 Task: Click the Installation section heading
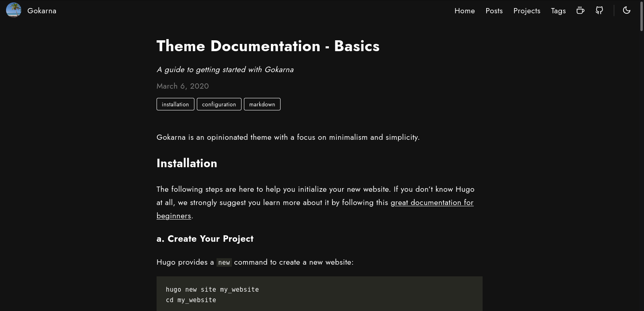[187, 163]
